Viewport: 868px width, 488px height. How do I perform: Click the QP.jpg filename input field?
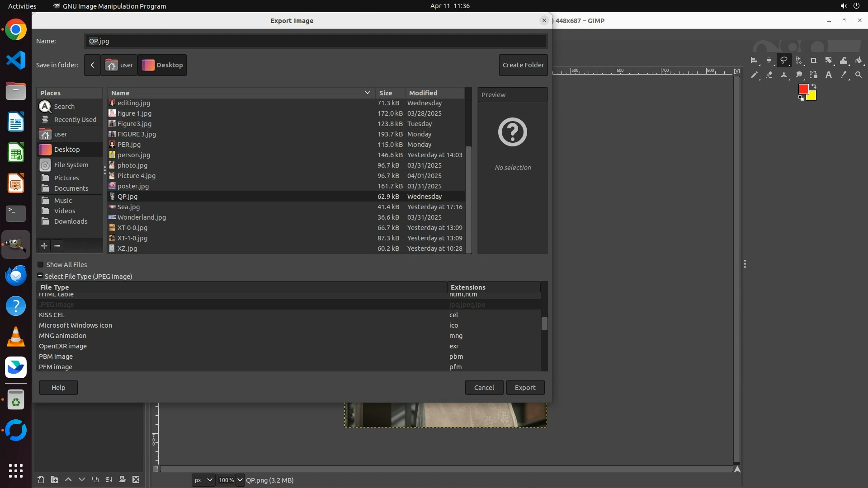pyautogui.click(x=315, y=41)
